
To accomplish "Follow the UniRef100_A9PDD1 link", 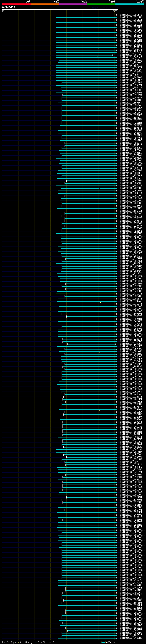I will pyautogui.click(x=131, y=30).
